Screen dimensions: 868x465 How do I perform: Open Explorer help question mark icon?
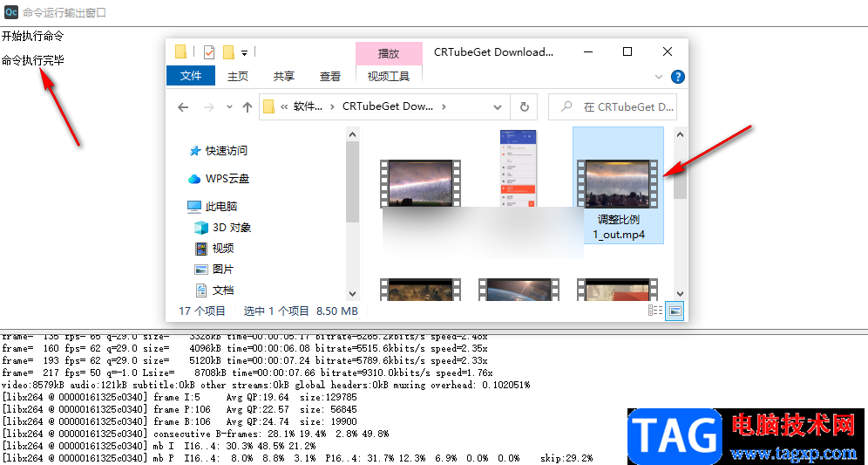677,77
